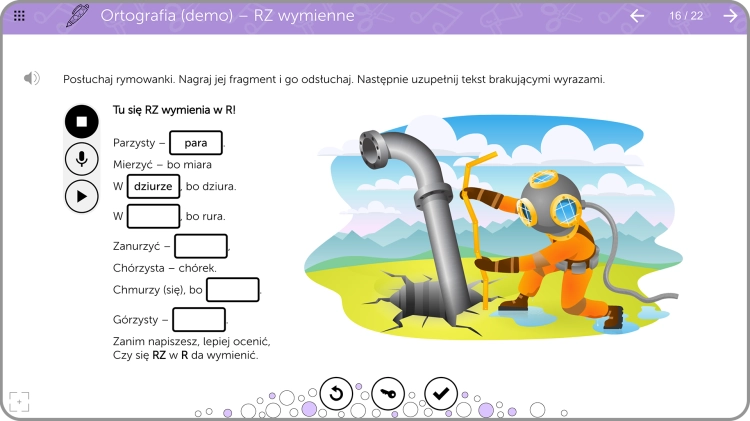Play the instruction audio speaker icon
The image size is (750, 421).
pos(32,78)
